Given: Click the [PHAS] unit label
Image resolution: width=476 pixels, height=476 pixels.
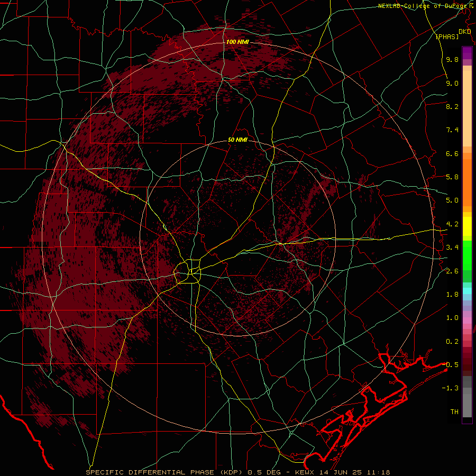Looking at the screenshot, I should click(447, 37).
